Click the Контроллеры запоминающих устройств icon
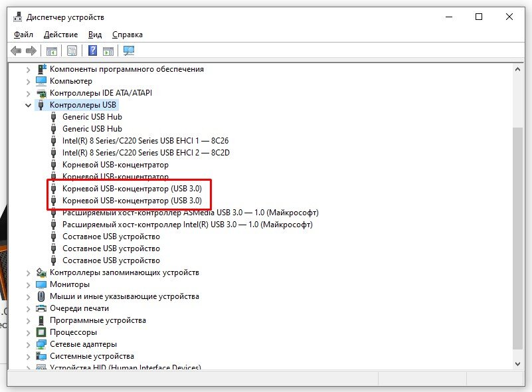The width and height of the screenshot is (532, 392). click(x=41, y=272)
